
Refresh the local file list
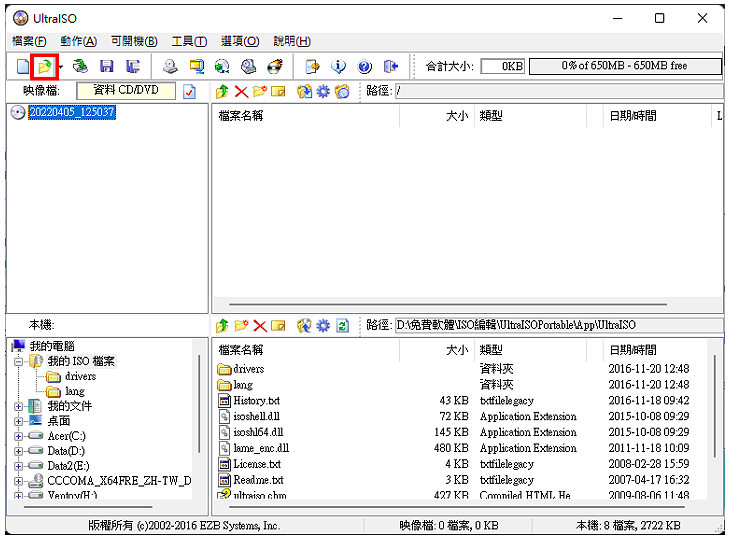[343, 326]
